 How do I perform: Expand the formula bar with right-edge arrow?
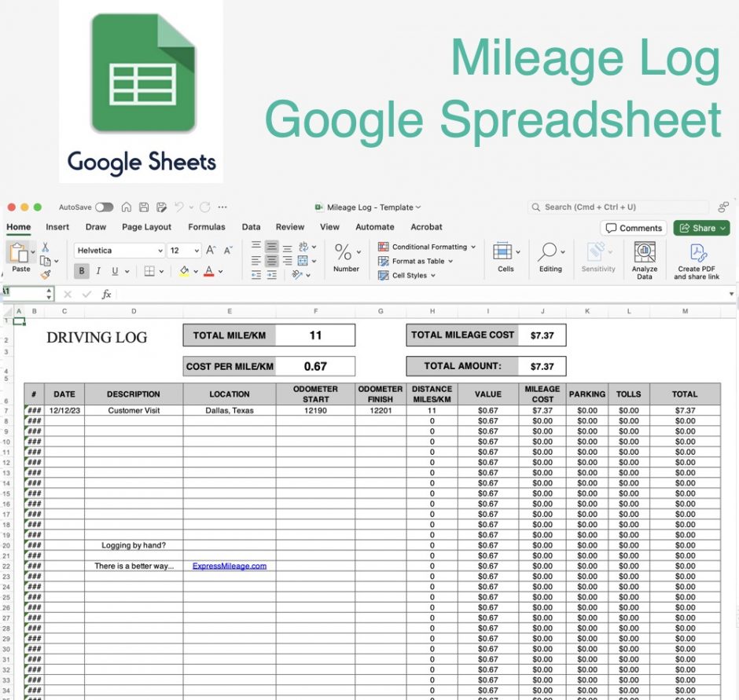[731, 294]
